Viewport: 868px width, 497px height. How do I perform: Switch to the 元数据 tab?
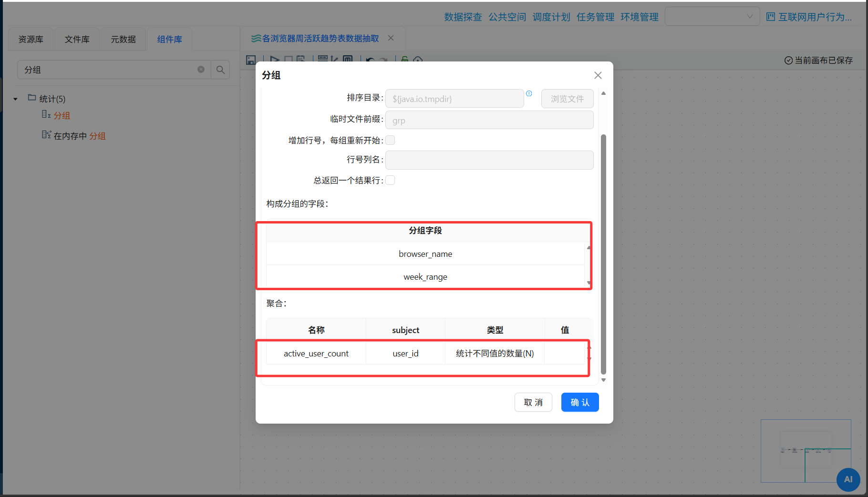[124, 39]
